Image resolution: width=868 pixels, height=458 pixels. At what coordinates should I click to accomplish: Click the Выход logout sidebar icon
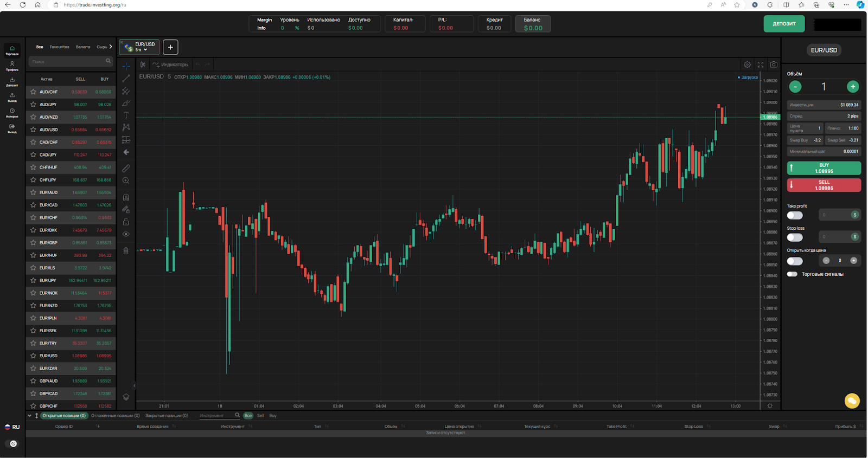[x=12, y=128]
